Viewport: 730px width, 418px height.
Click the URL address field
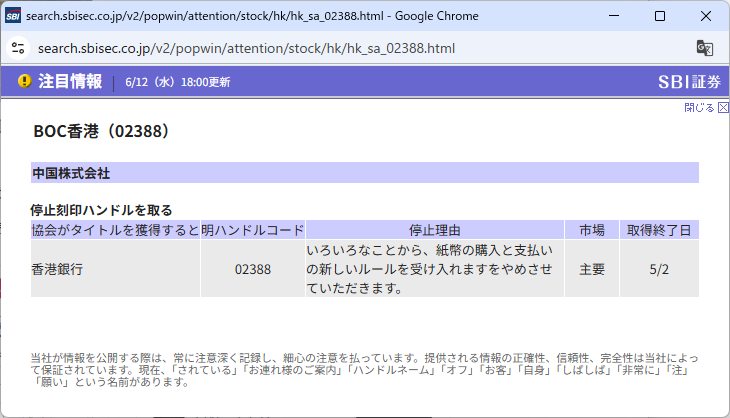[246, 48]
